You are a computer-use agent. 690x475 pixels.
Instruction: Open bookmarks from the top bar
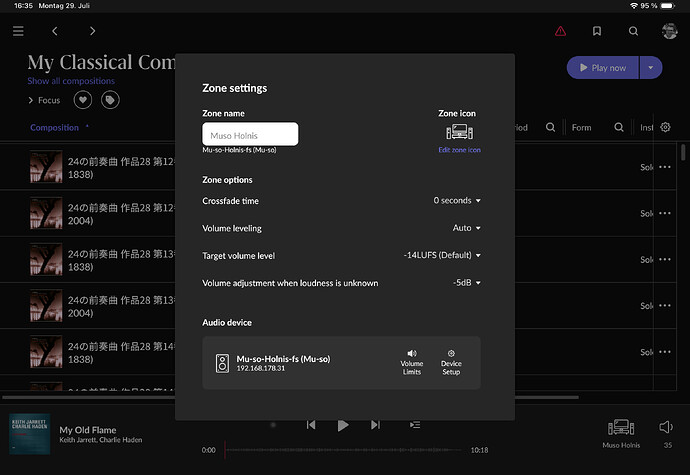(x=597, y=31)
